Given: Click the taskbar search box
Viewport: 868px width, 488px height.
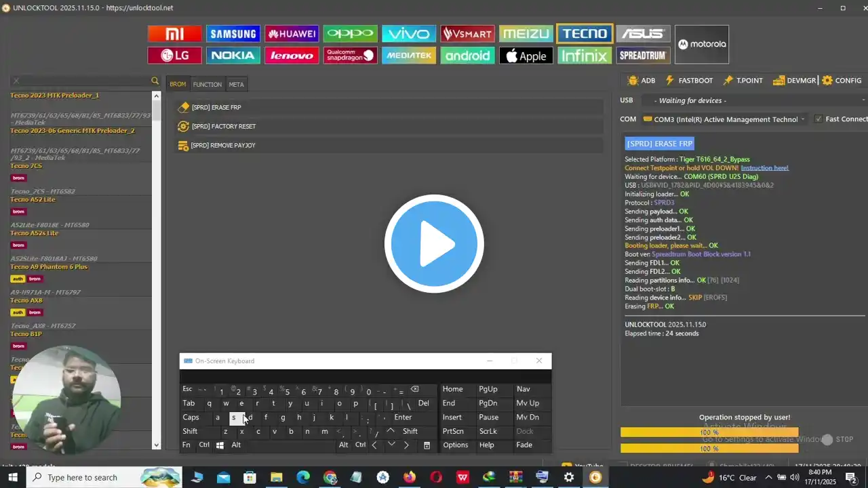Looking at the screenshot, I should click(105, 478).
